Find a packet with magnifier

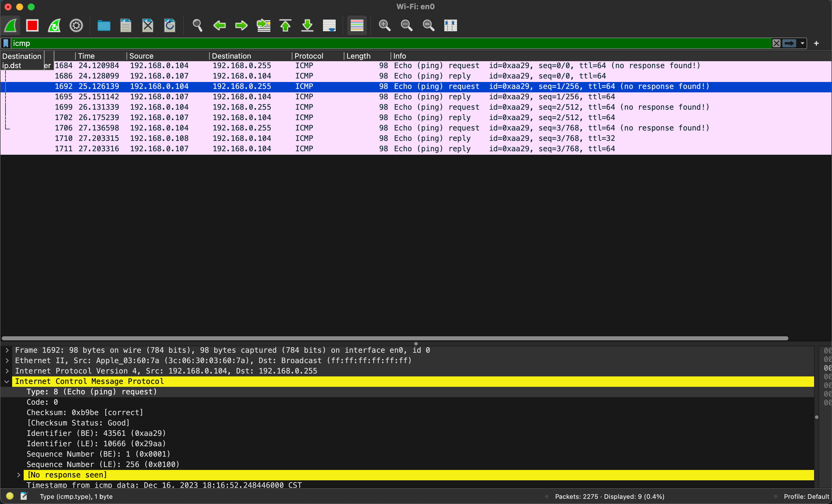click(x=197, y=25)
